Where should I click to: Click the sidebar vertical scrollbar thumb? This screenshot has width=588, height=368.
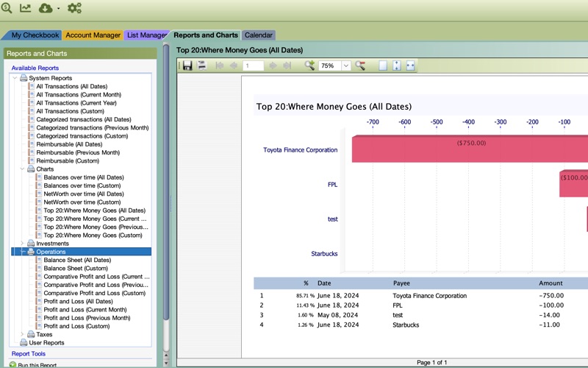click(167, 182)
